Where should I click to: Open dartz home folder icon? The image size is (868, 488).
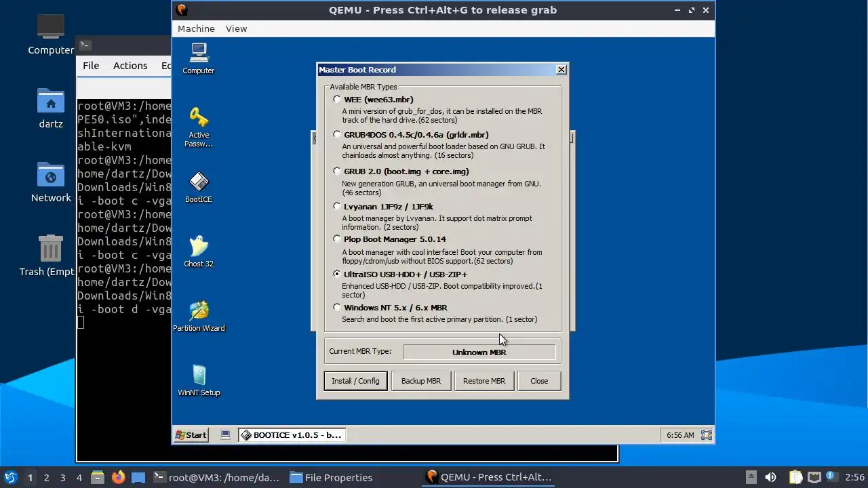point(51,108)
